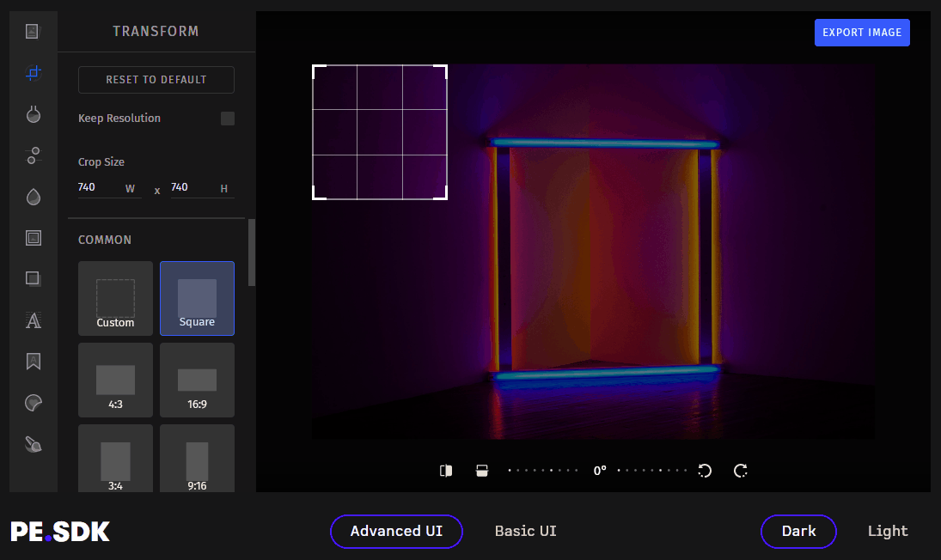
Task: Click the rotation dial right of 0°
Action: pos(651,471)
